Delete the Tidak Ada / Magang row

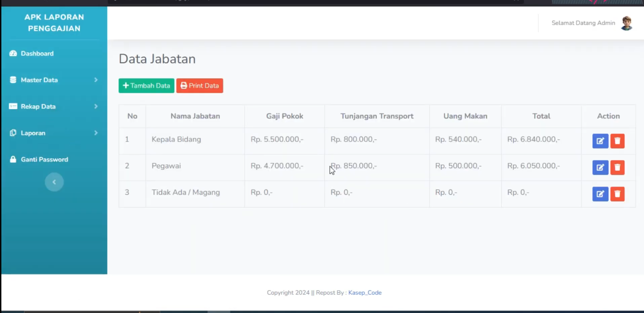click(x=617, y=194)
